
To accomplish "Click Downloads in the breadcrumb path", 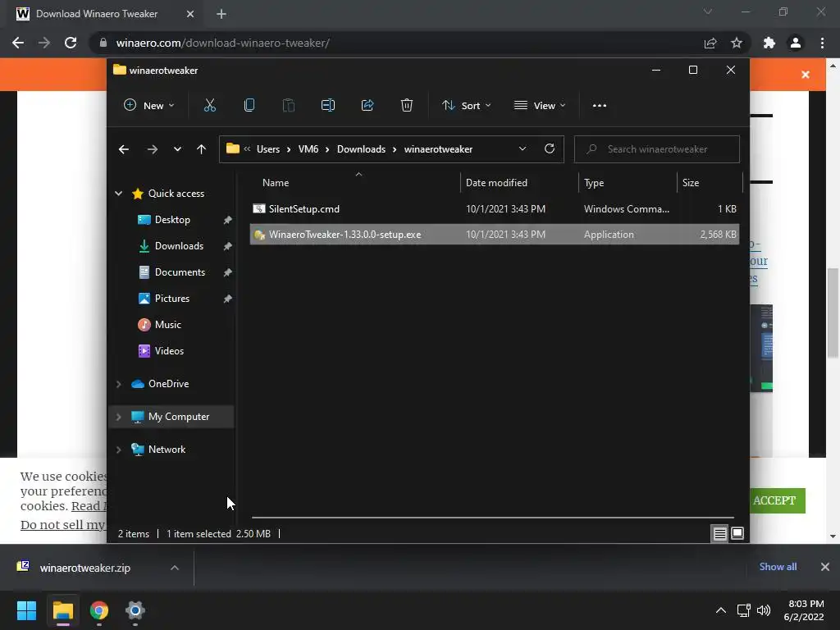I will (361, 149).
